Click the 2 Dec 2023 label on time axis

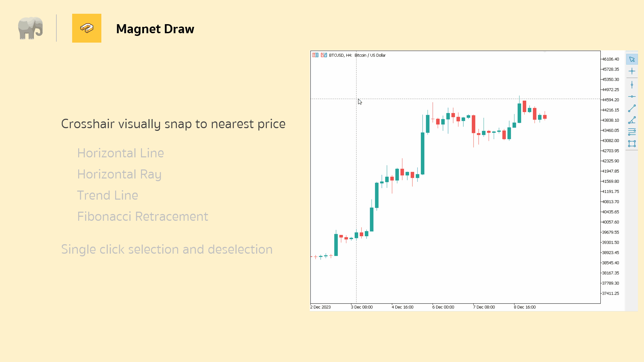(x=320, y=307)
